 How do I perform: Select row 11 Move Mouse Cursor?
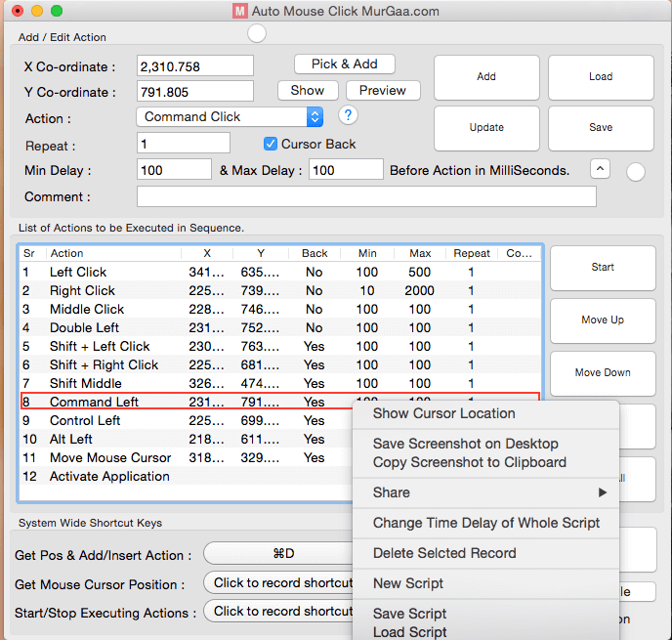pos(187,458)
